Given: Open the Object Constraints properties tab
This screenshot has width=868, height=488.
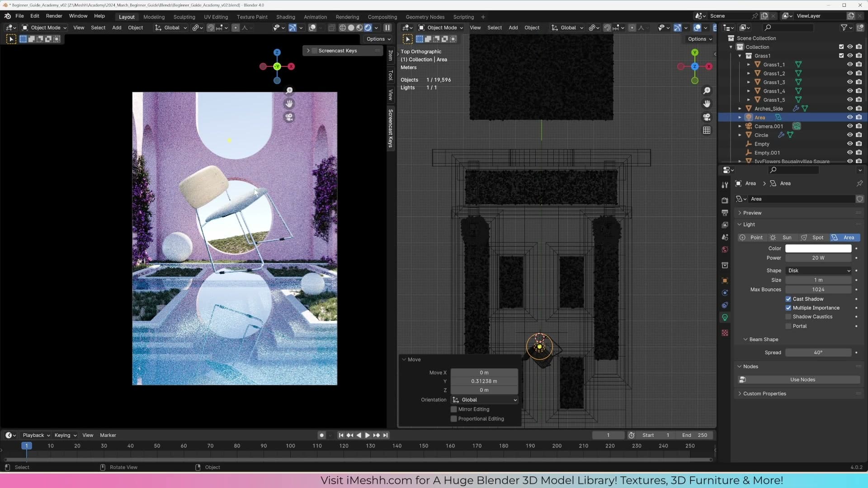Looking at the screenshot, I should tap(725, 305).
